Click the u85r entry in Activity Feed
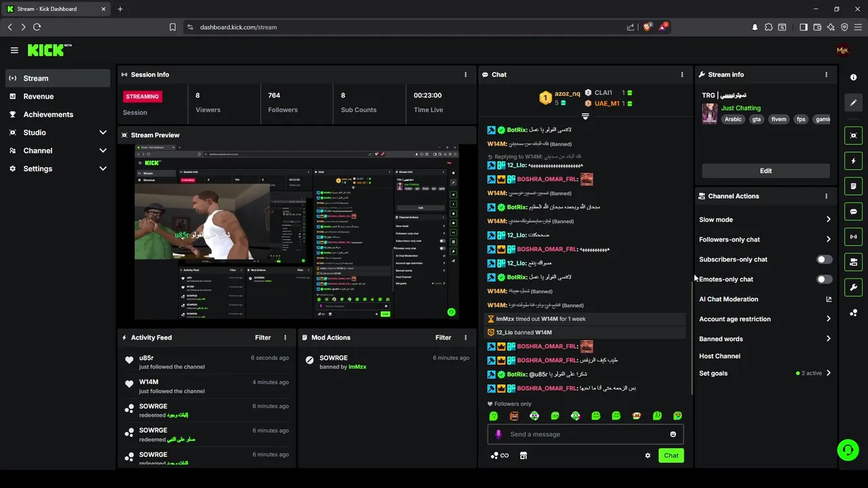This screenshot has height=488, width=868. tap(207, 362)
